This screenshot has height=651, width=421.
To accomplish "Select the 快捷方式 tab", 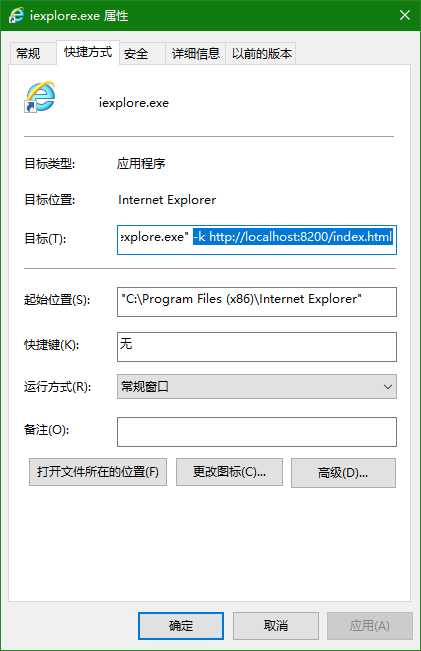I will [x=88, y=52].
